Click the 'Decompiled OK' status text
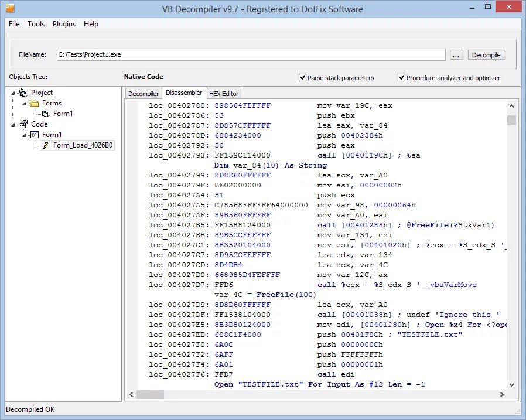 click(30, 409)
